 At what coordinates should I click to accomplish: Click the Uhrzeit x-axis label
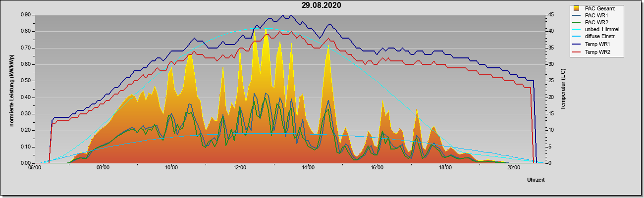(536, 180)
